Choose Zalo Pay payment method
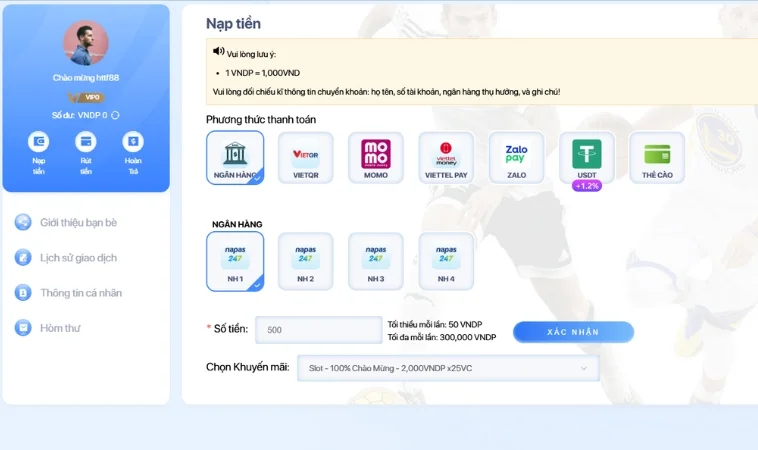 pos(516,158)
